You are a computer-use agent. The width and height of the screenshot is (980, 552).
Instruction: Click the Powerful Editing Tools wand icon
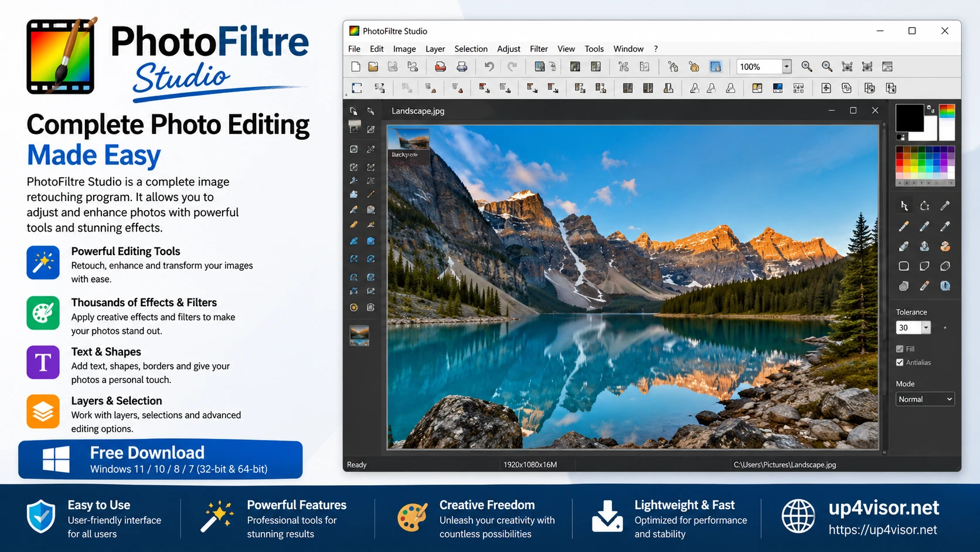click(43, 262)
